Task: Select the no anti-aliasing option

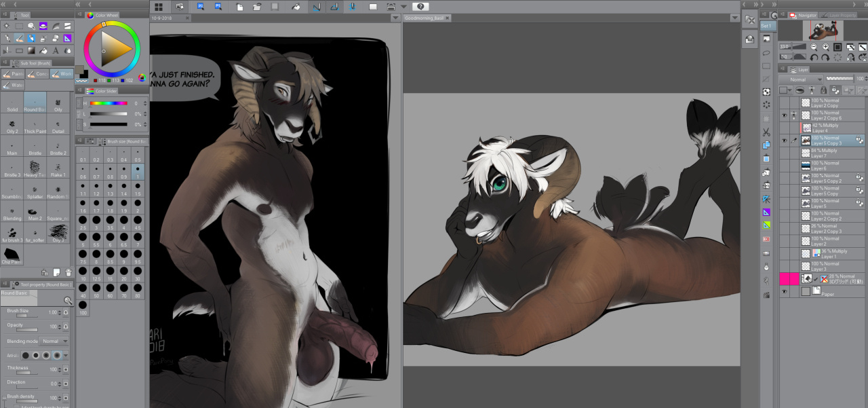Action: [26, 355]
